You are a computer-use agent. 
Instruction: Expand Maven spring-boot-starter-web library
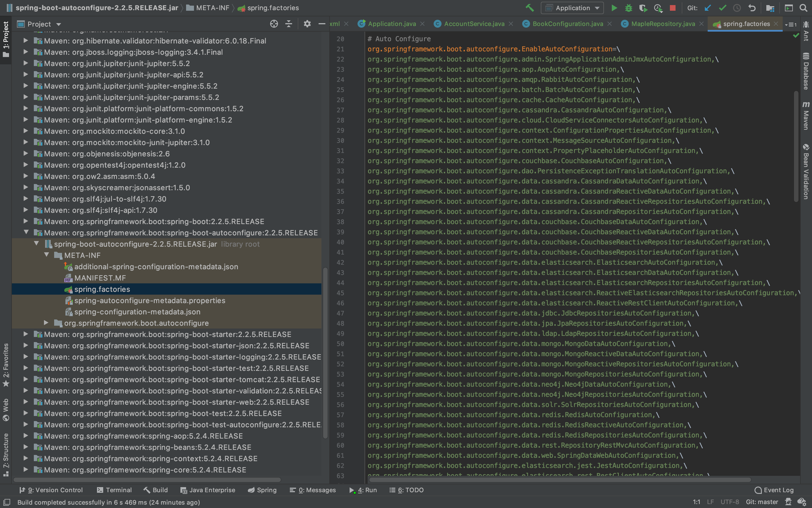pyautogui.click(x=26, y=402)
